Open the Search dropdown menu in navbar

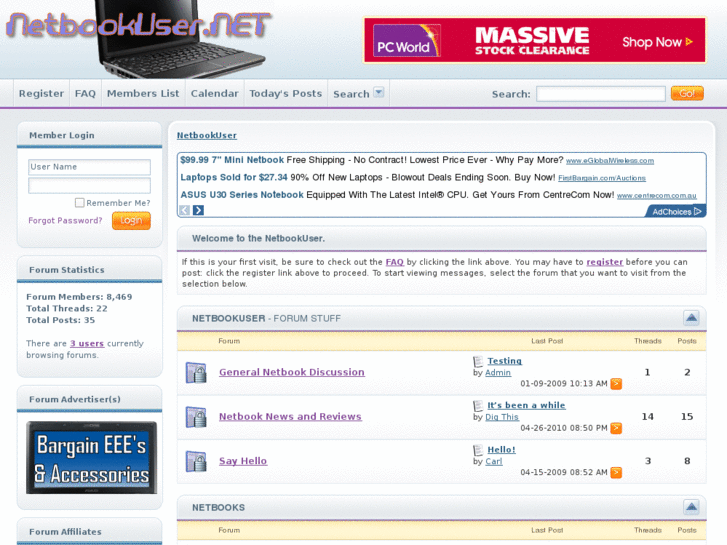(379, 92)
